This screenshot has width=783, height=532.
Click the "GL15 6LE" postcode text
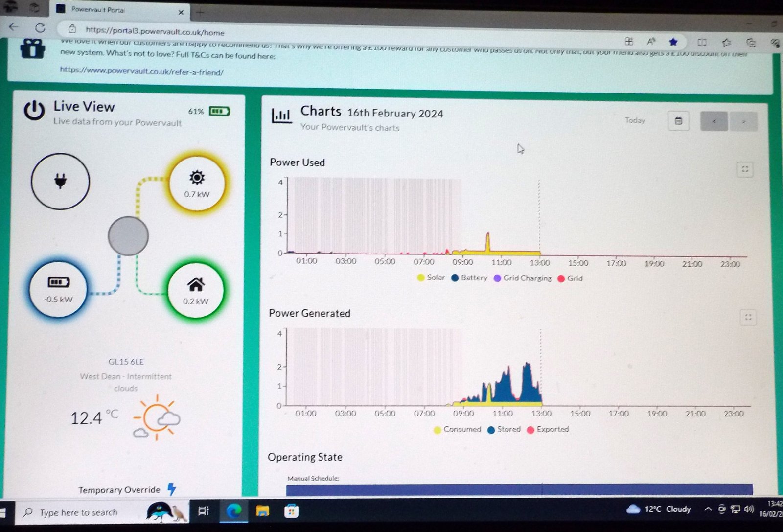(126, 362)
